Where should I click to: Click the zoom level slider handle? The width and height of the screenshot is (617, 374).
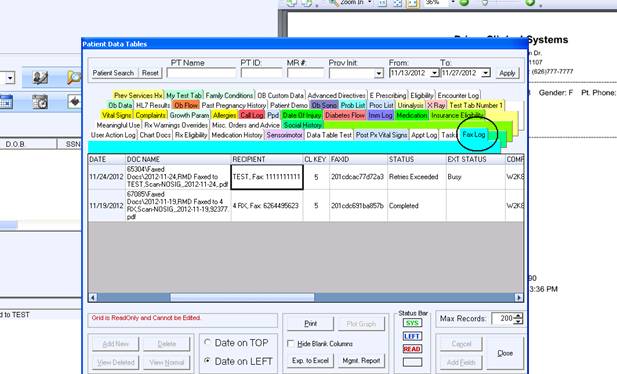coord(485,3)
